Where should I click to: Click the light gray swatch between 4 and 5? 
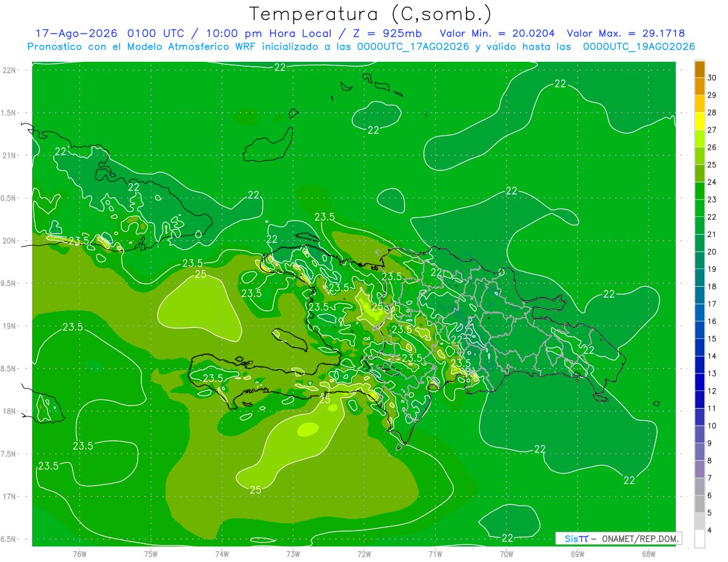(699, 521)
